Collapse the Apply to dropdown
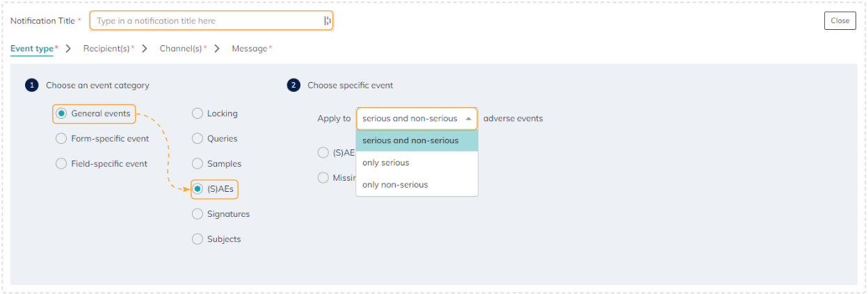 coord(469,119)
